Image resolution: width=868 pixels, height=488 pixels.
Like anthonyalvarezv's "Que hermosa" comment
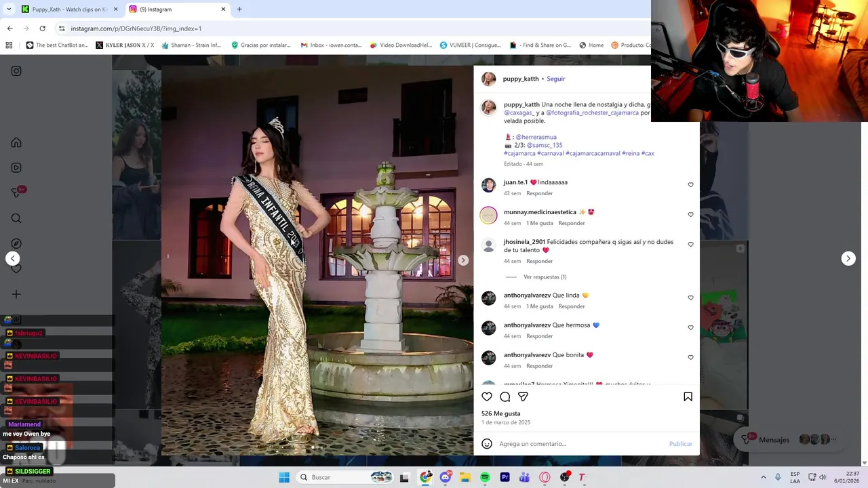691,328
